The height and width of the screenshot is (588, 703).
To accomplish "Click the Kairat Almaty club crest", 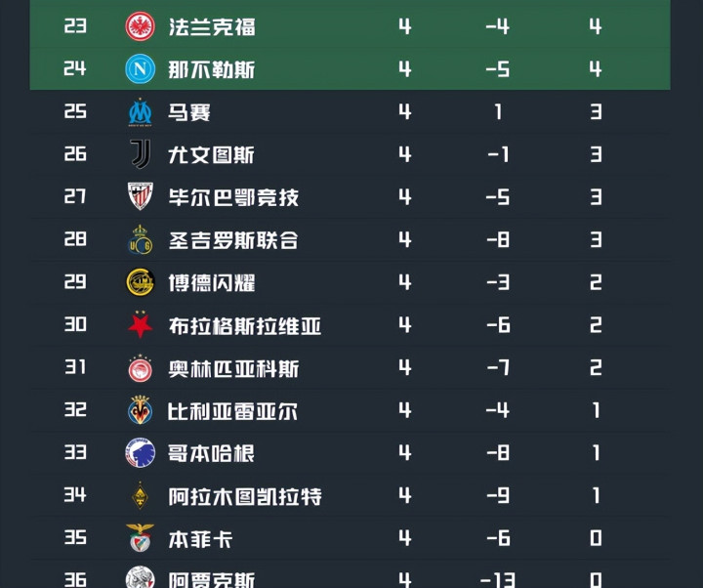I will click(141, 496).
